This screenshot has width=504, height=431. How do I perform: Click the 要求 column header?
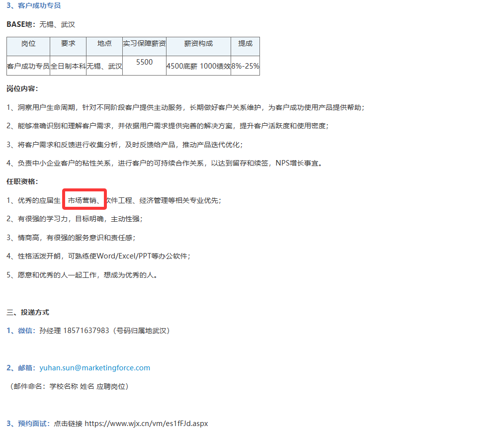(x=68, y=44)
